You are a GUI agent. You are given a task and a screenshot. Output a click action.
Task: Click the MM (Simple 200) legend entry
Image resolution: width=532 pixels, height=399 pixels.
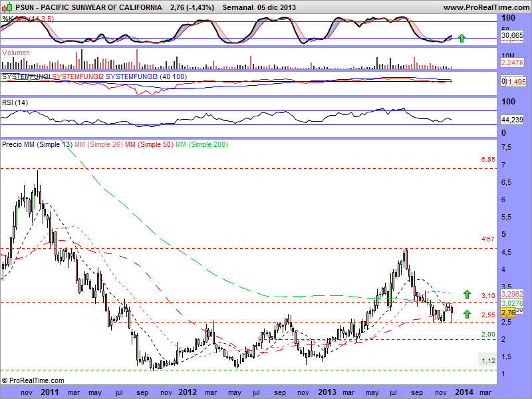coord(202,144)
